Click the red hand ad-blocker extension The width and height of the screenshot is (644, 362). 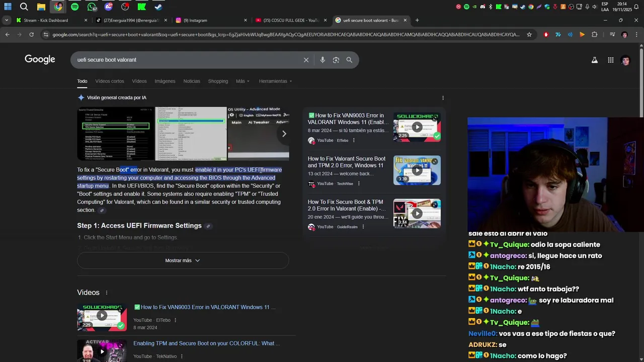[546, 34]
